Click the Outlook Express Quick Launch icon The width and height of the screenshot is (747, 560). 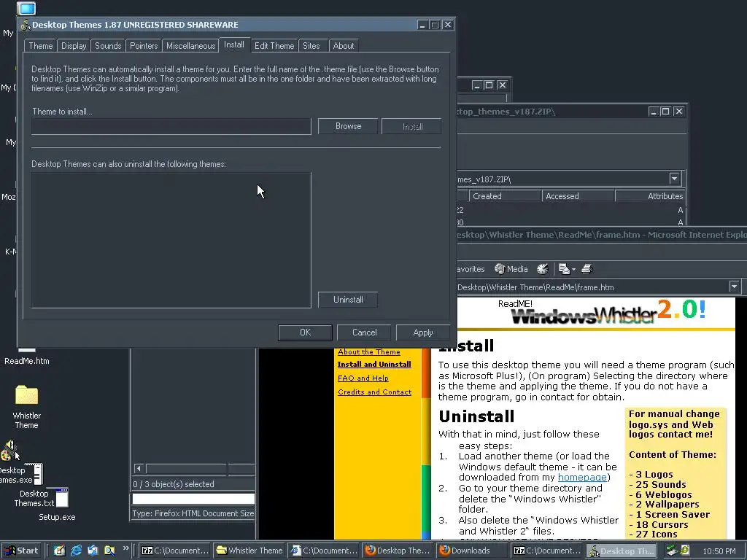tap(93, 551)
